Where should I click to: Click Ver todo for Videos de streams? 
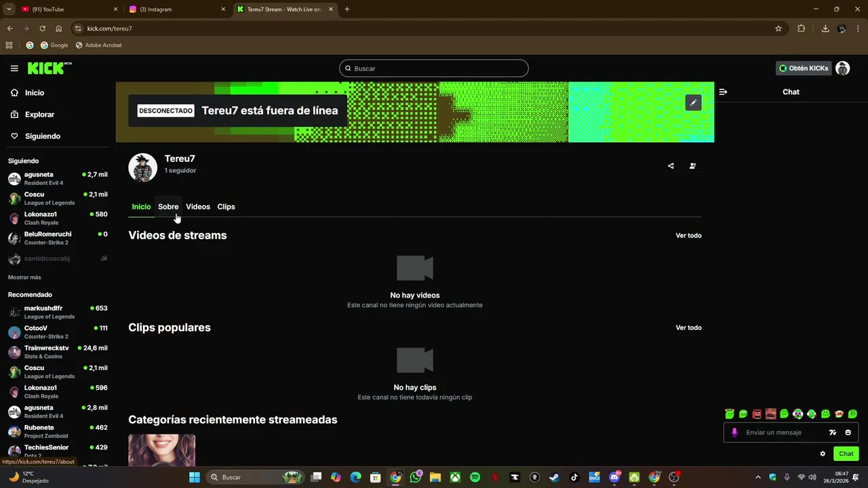coord(688,236)
